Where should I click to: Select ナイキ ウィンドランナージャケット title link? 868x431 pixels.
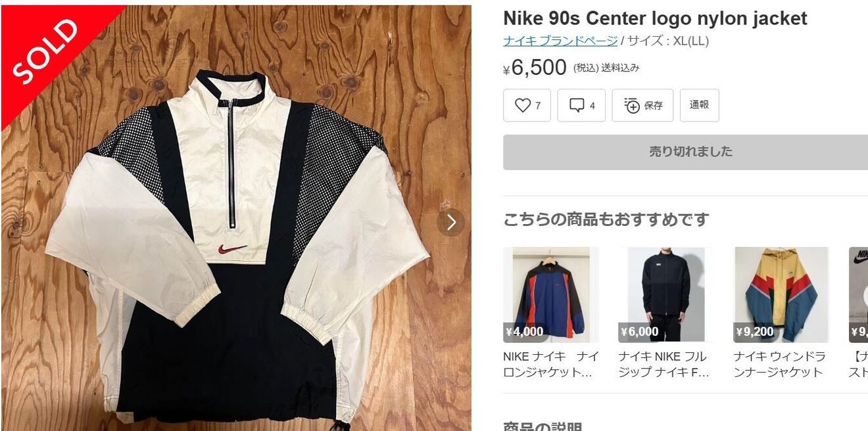coord(779,364)
